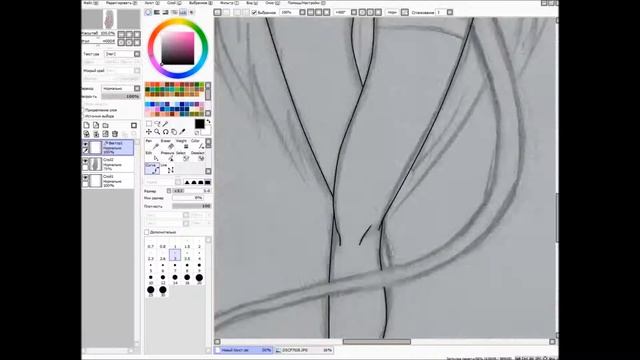Select the zoom magnifier tool
This screenshot has width=640, height=360.
tap(157, 132)
